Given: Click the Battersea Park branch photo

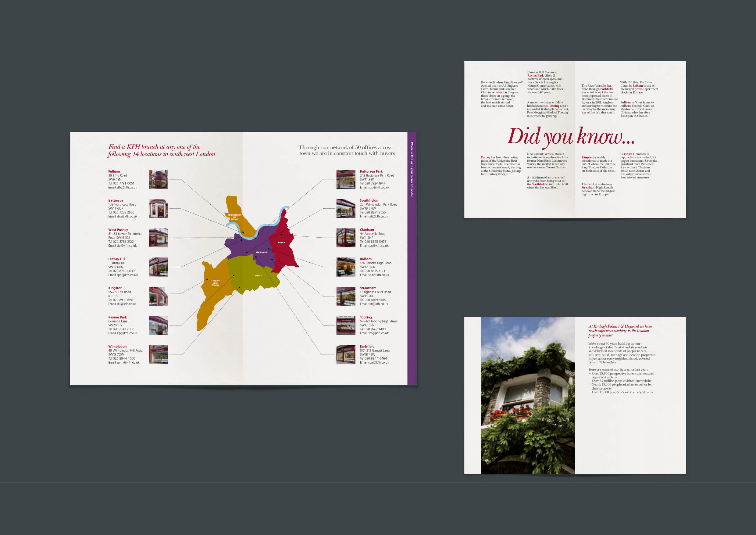Looking at the screenshot, I should (346, 179).
